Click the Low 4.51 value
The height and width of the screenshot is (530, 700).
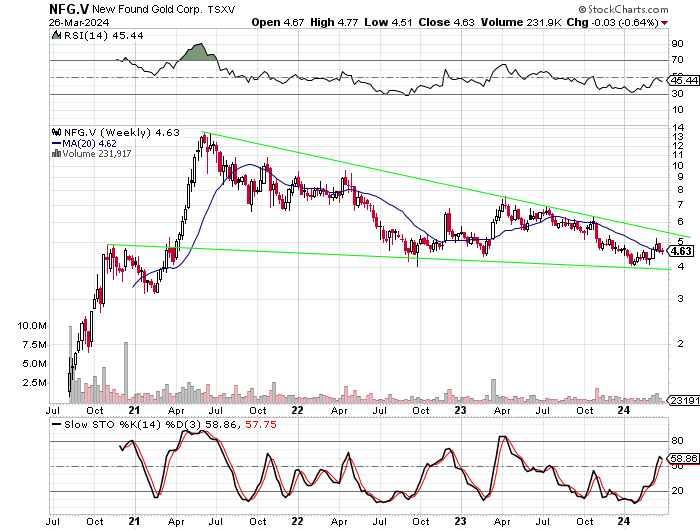point(388,22)
